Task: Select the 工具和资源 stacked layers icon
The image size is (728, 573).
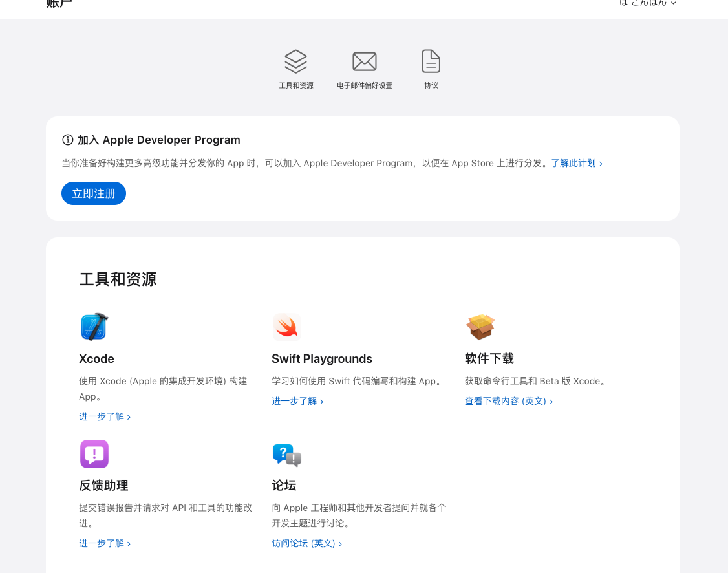Action: [x=295, y=61]
